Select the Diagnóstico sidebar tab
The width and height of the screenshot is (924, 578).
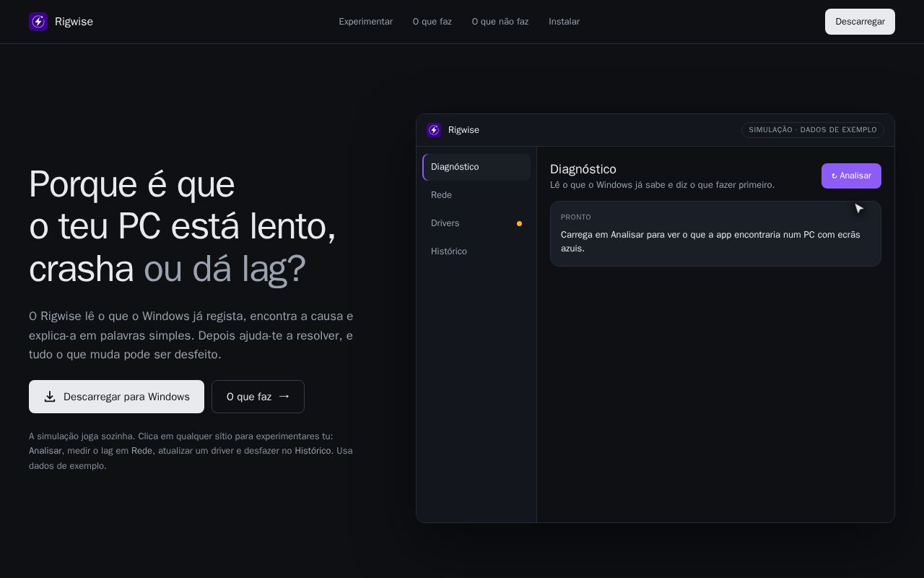(x=476, y=167)
